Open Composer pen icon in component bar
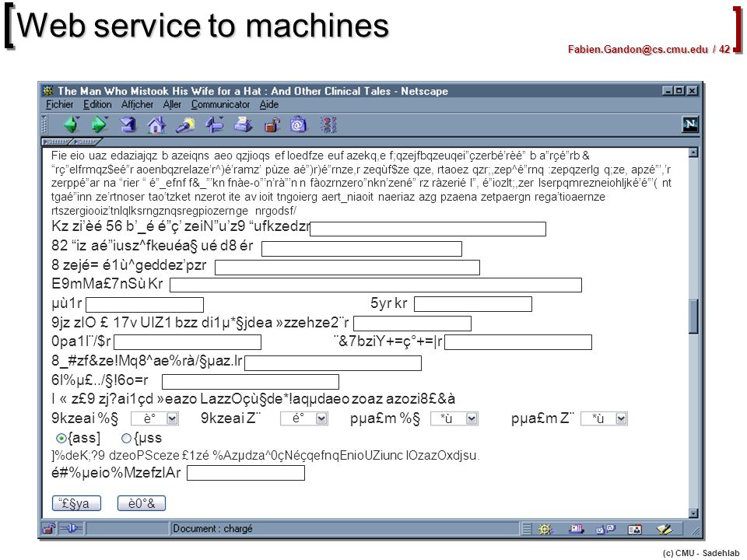 pyautogui.click(x=665, y=529)
